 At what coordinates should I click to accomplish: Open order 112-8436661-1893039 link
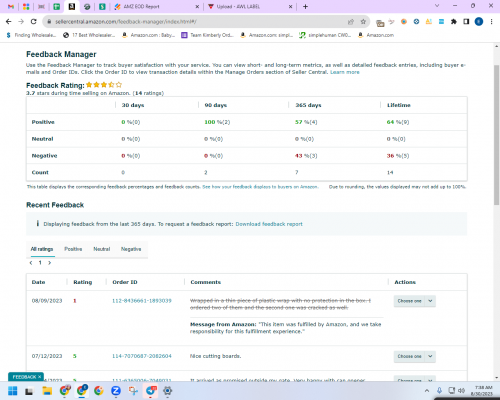142,301
